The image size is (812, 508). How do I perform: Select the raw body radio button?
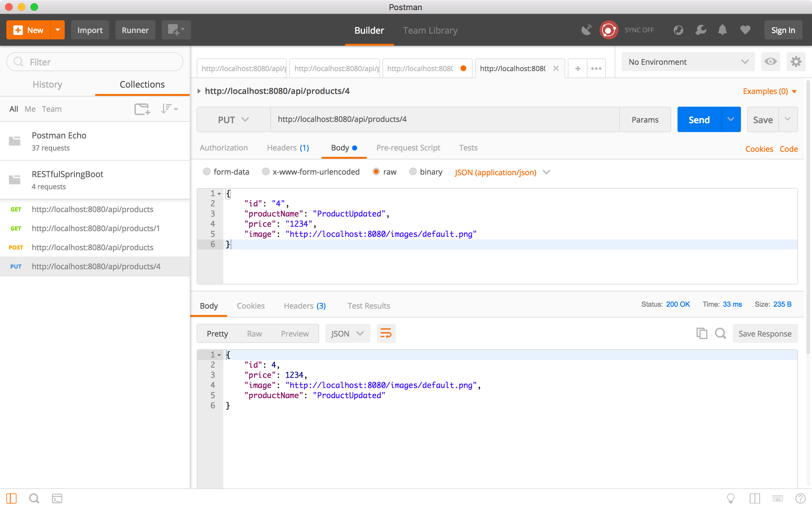(x=376, y=172)
